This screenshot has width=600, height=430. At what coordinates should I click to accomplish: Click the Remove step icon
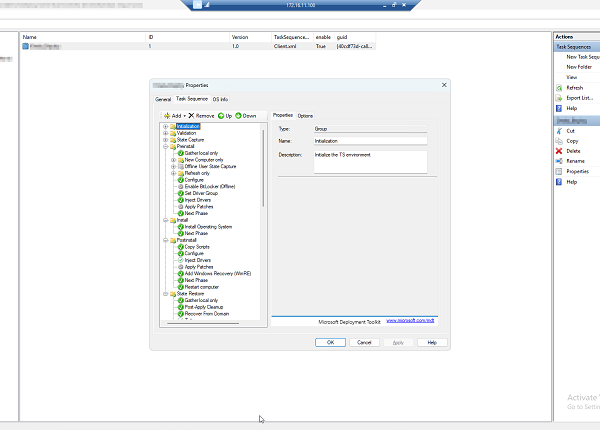point(191,116)
